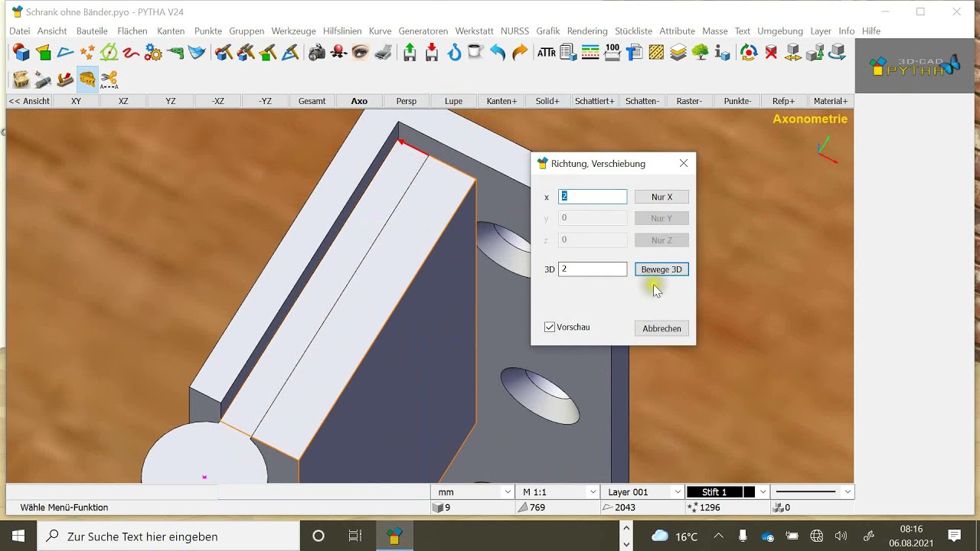Open the green compass Hilfslinien tool
The image size is (980, 551).
(x=109, y=53)
